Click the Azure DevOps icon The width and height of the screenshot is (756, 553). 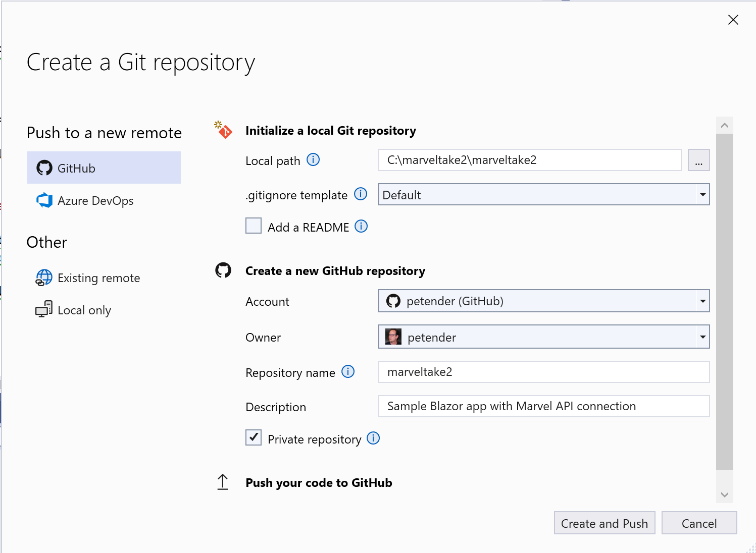click(x=44, y=200)
